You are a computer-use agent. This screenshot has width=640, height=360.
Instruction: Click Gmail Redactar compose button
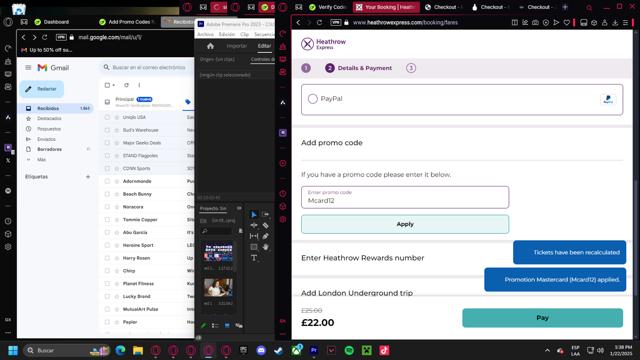(41, 89)
